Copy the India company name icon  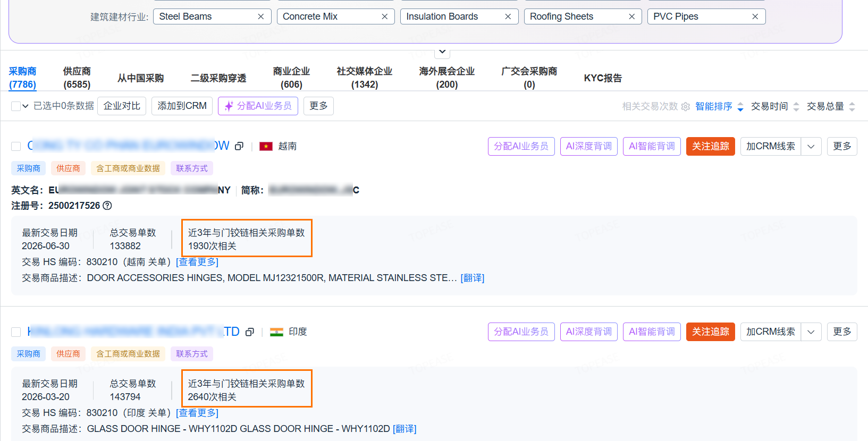[x=250, y=332]
